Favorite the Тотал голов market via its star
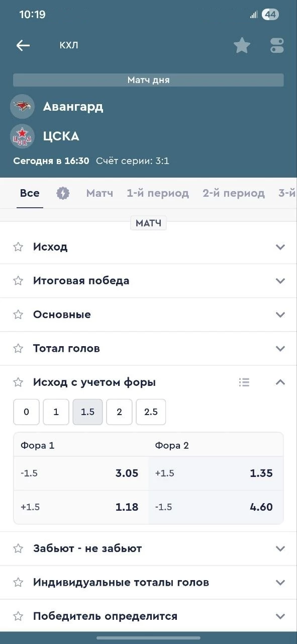This screenshot has width=297, height=644. 18,348
